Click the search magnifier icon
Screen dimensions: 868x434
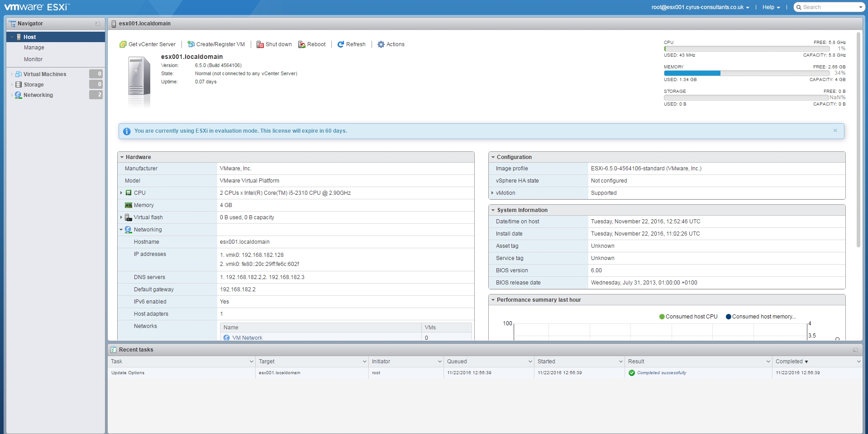pyautogui.click(x=799, y=7)
